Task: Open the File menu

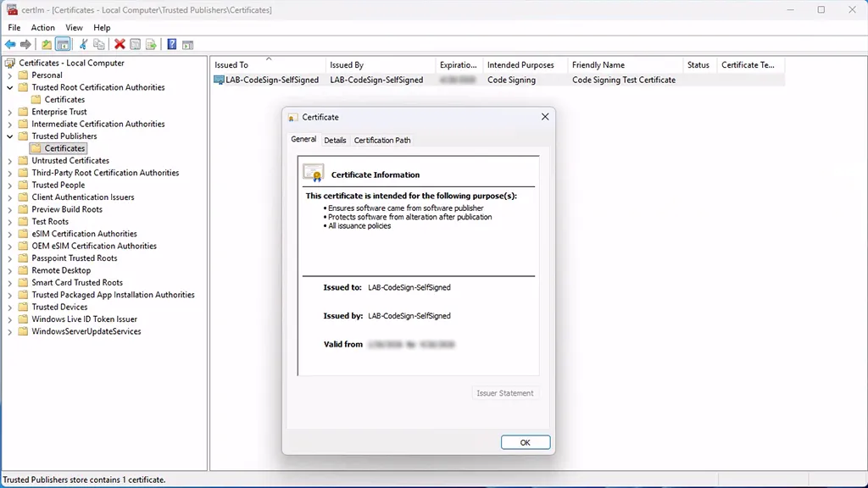Action: coord(14,28)
